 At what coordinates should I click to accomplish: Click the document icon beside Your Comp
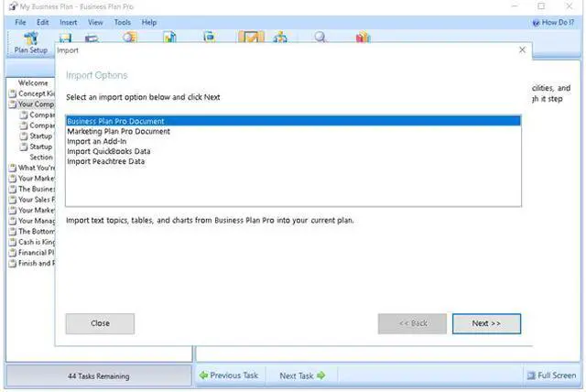(13, 103)
